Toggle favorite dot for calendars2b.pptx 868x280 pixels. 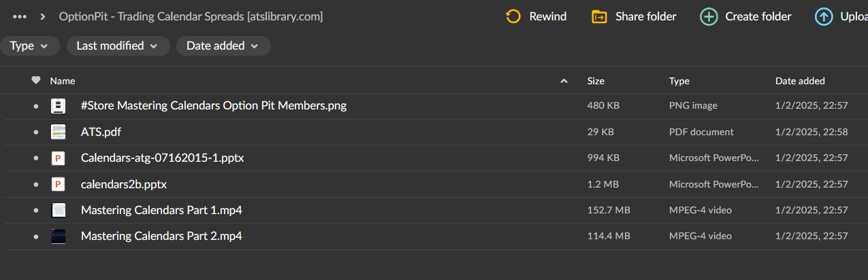tap(36, 185)
